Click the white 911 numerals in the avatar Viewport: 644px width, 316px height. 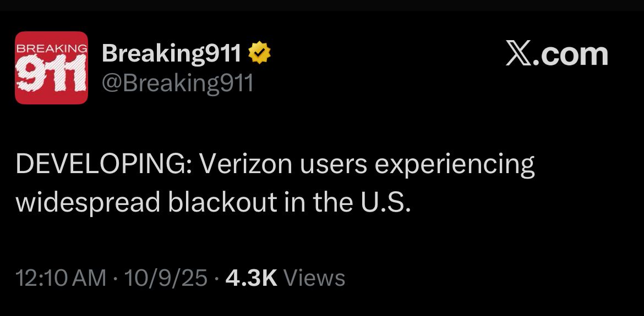coord(51,74)
